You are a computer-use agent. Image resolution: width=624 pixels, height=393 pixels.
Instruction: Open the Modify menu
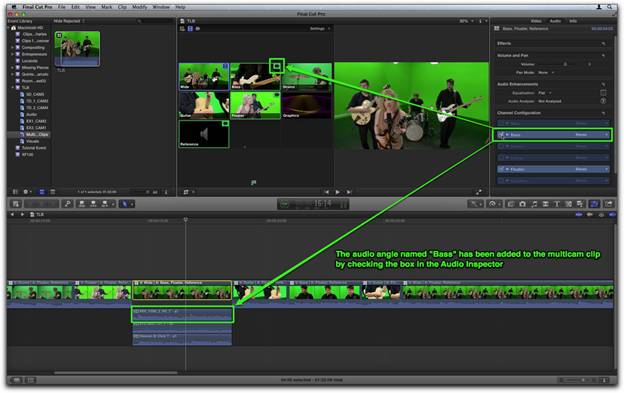coord(140,7)
